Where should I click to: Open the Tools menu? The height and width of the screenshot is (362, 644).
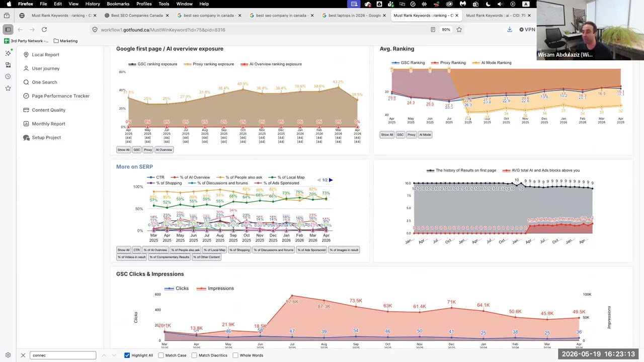point(164,4)
